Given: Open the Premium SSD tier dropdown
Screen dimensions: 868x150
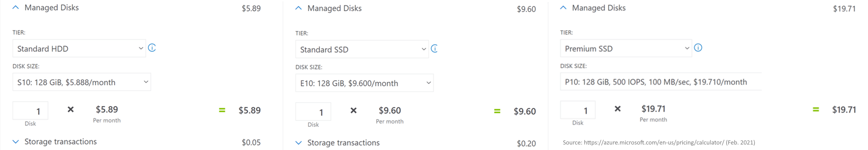Looking at the screenshot, I should pyautogui.click(x=626, y=49).
